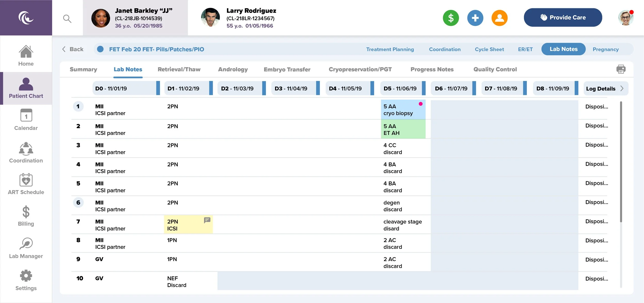
Task: Print lab notes using printer icon
Action: tap(621, 69)
